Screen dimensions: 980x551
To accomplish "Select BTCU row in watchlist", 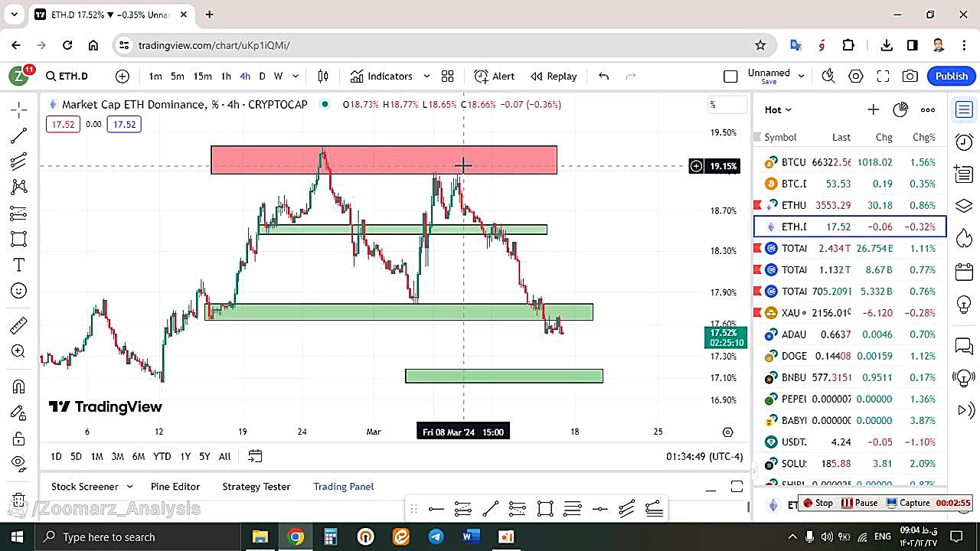I will (850, 162).
